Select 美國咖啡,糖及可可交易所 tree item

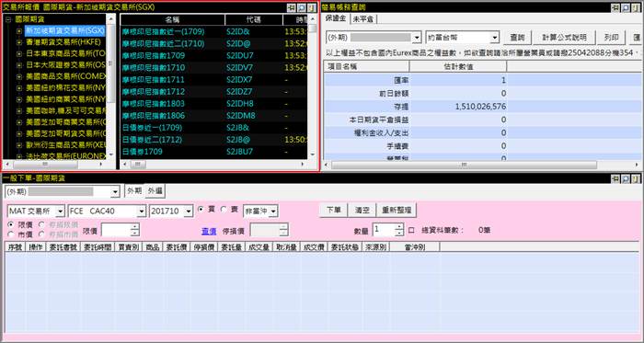tap(65, 110)
